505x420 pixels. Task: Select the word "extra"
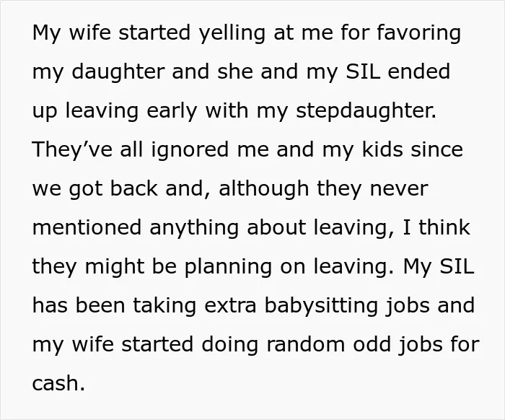[x=230, y=306]
